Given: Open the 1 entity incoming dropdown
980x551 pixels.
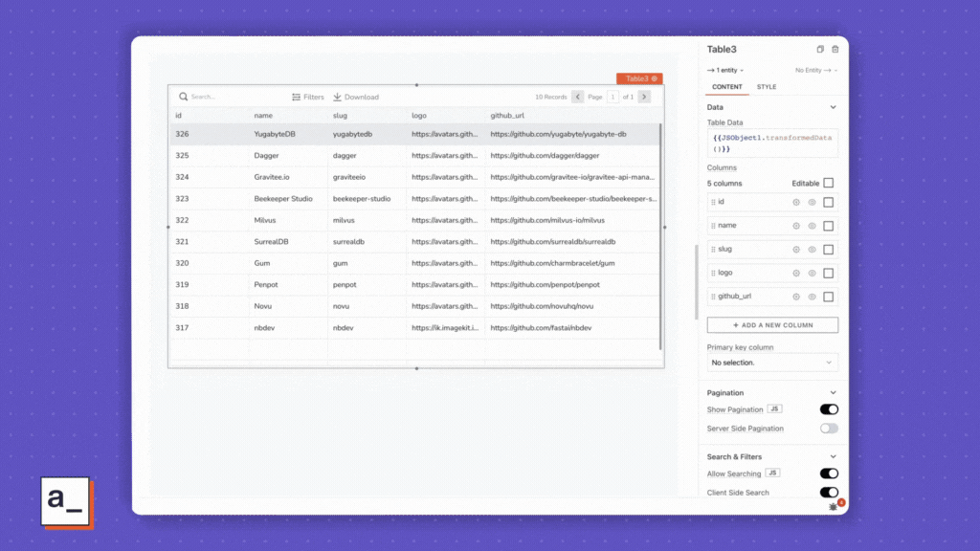Looking at the screenshot, I should pyautogui.click(x=725, y=71).
